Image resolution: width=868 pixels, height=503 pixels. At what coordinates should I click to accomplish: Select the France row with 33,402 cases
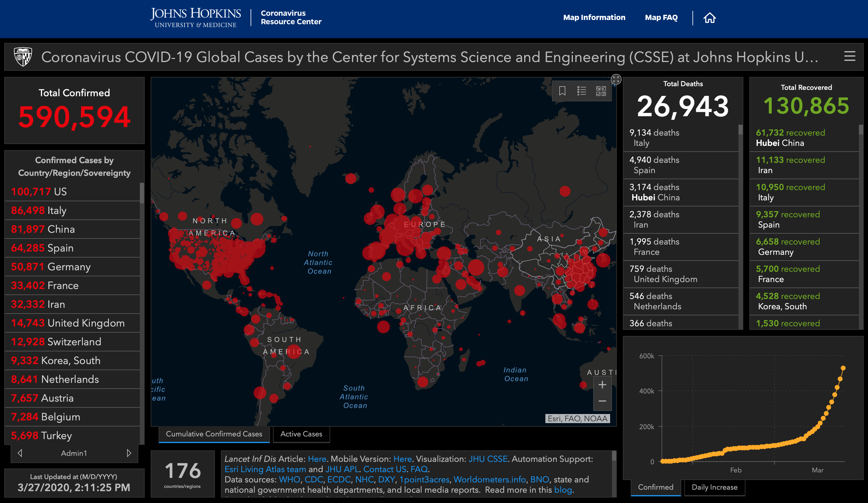(x=72, y=286)
